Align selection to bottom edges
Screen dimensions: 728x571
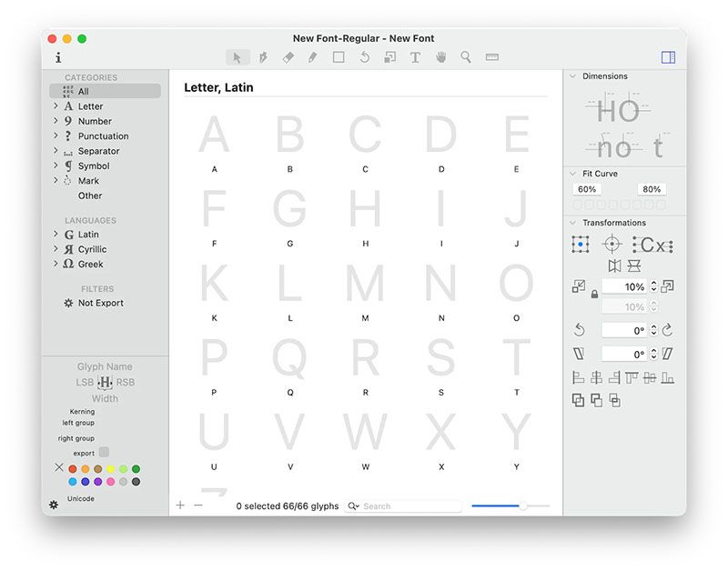click(668, 378)
